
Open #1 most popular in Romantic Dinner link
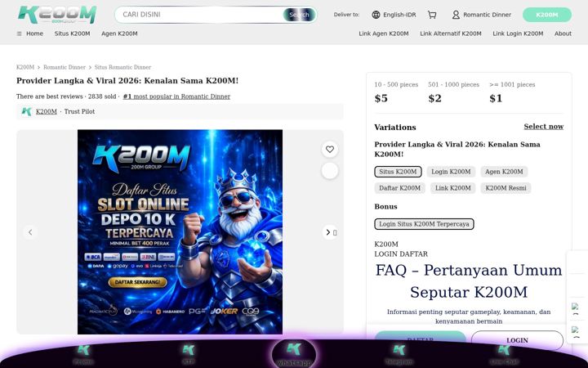coord(176,96)
